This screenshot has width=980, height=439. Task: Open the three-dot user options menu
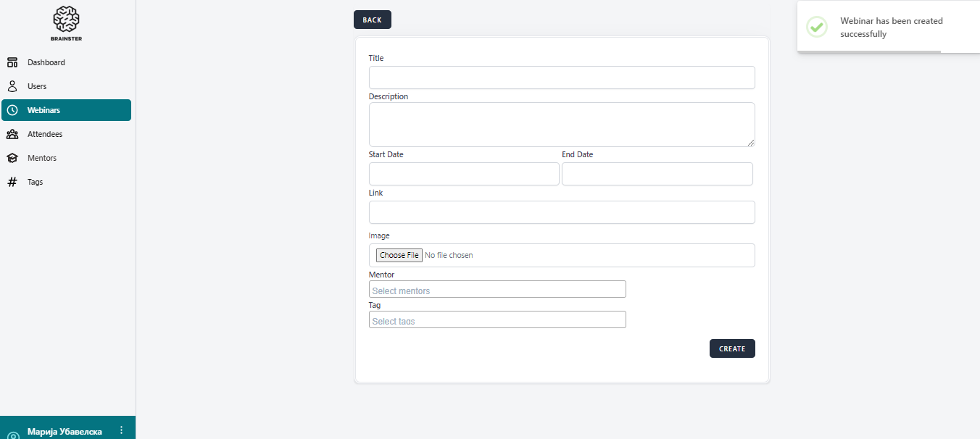pyautogui.click(x=121, y=430)
